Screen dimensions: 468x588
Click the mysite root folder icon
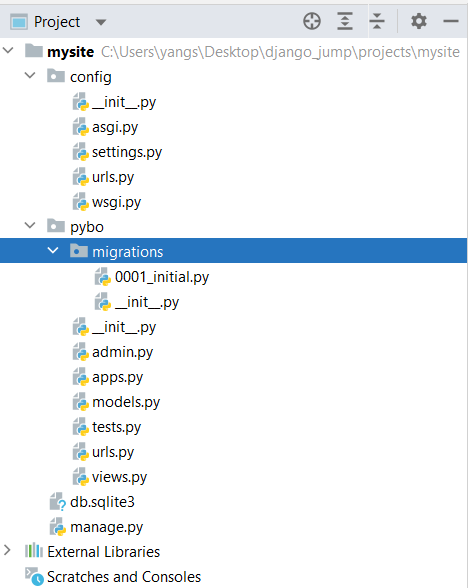click(34, 51)
